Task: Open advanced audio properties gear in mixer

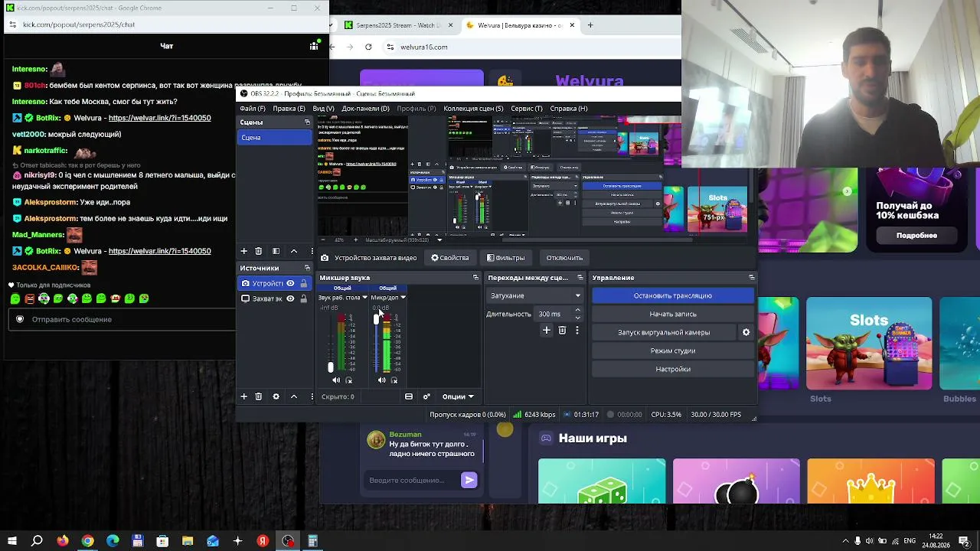Action: [426, 396]
